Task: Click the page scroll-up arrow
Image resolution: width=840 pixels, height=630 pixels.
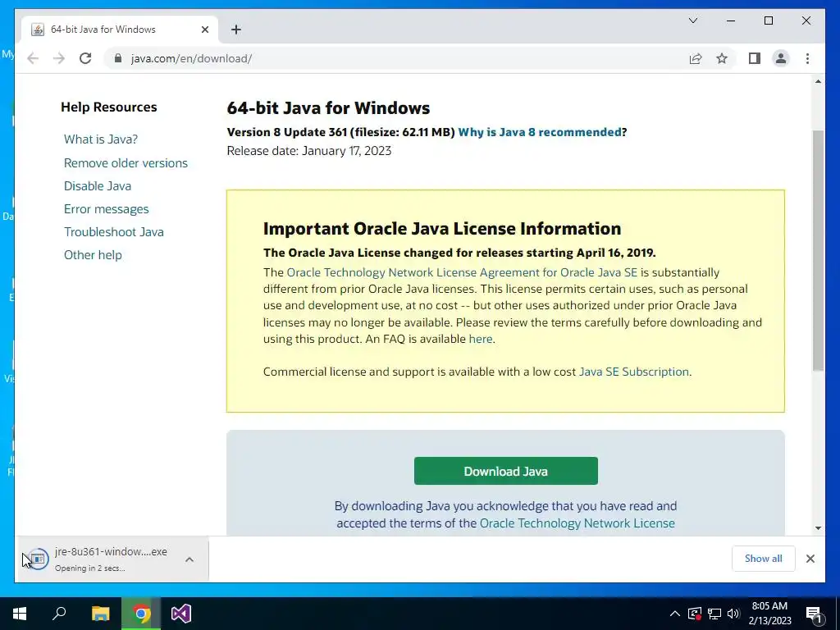Action: [x=818, y=82]
